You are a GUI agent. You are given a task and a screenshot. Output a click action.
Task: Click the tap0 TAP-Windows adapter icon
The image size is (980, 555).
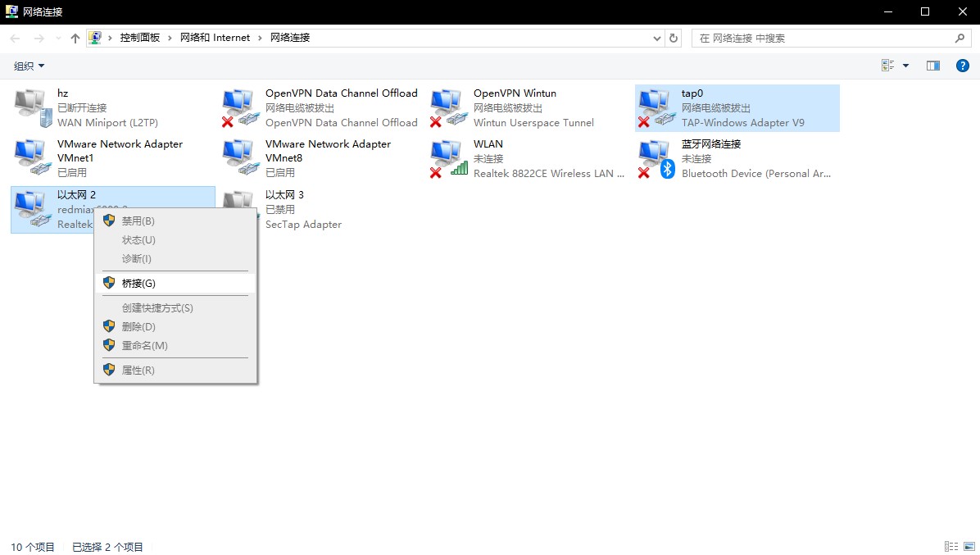tap(656, 107)
